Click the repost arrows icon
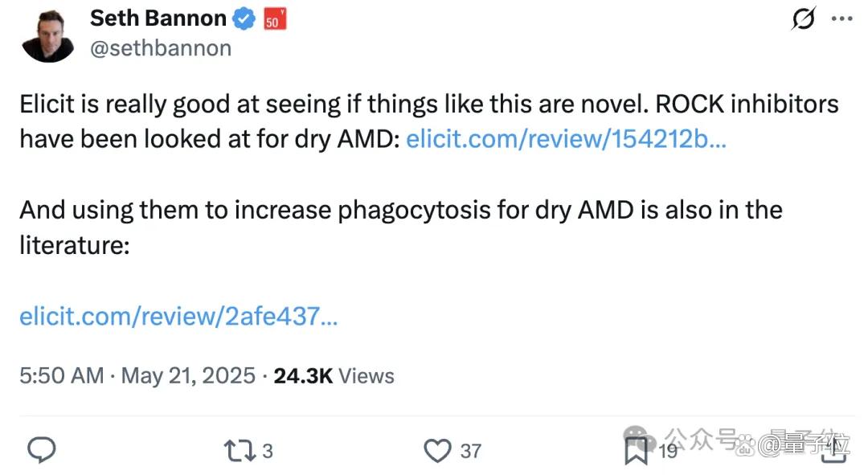This screenshot has width=868, height=475. tap(240, 451)
